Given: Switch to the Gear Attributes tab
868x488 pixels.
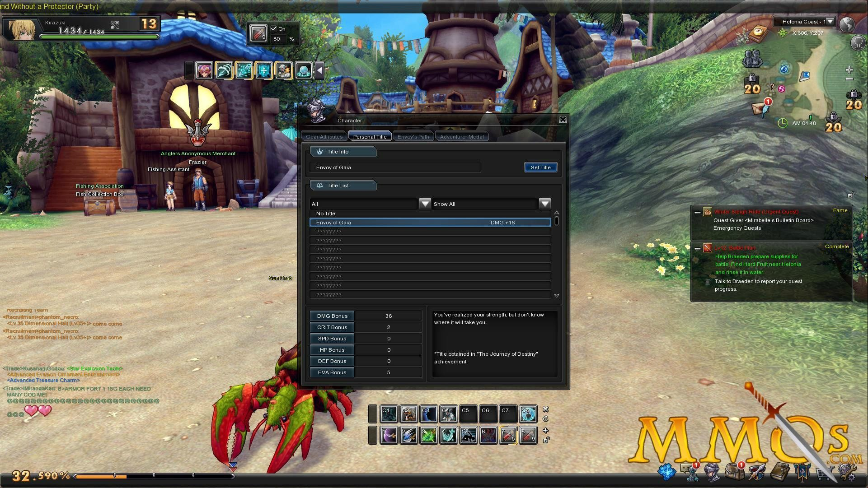Looking at the screenshot, I should [x=324, y=137].
